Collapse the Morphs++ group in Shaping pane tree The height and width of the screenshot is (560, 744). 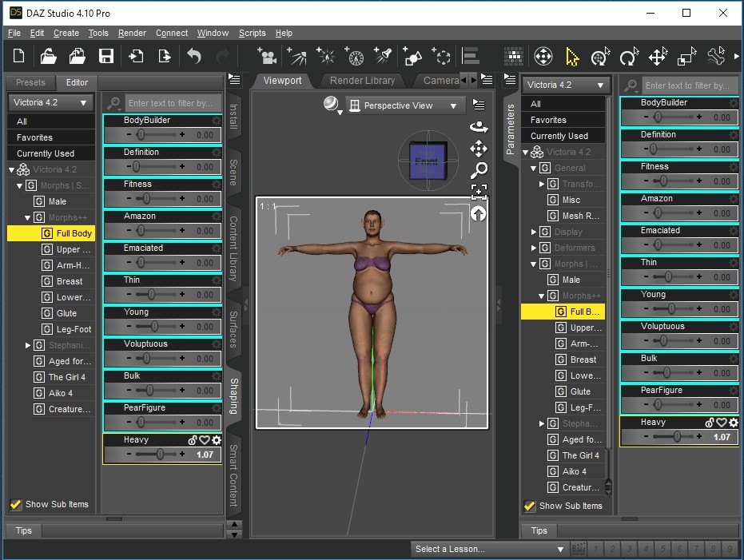point(27,217)
